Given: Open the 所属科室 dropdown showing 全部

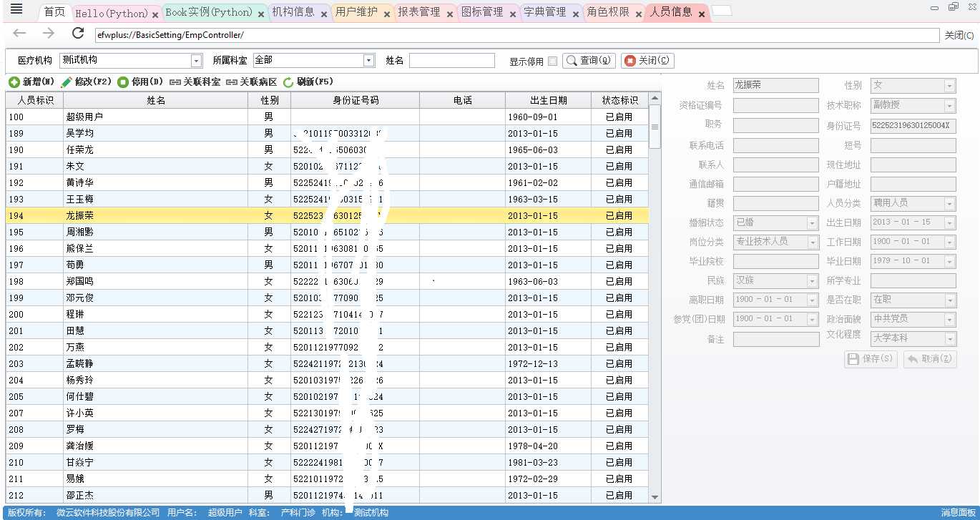Looking at the screenshot, I should pyautogui.click(x=369, y=59).
